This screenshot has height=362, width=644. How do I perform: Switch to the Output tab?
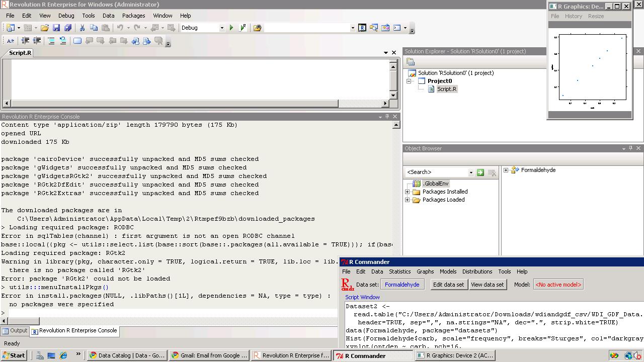tap(15, 331)
